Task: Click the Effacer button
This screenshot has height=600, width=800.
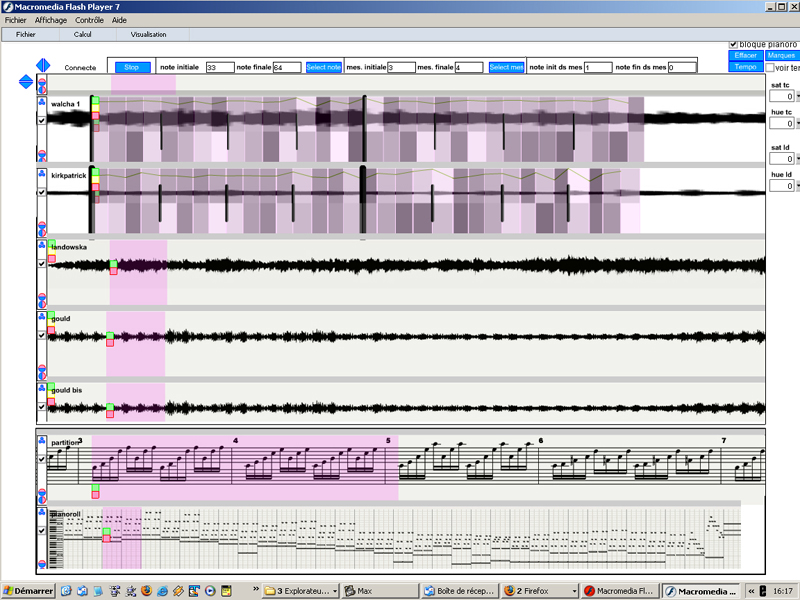Action: coord(745,55)
